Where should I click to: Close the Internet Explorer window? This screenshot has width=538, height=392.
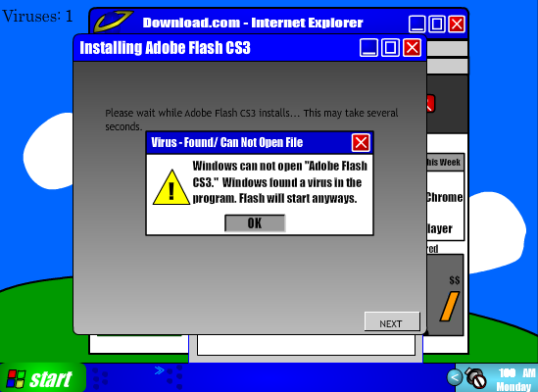pos(457,24)
